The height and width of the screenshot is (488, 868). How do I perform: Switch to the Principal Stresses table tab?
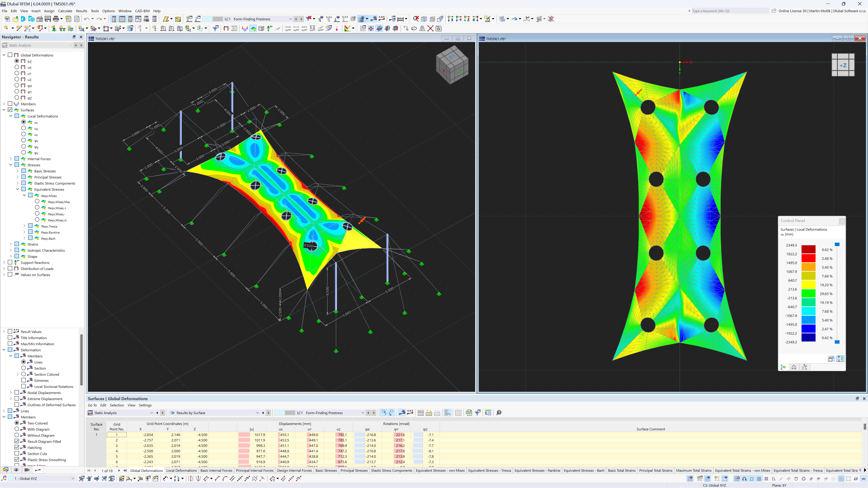click(x=354, y=470)
